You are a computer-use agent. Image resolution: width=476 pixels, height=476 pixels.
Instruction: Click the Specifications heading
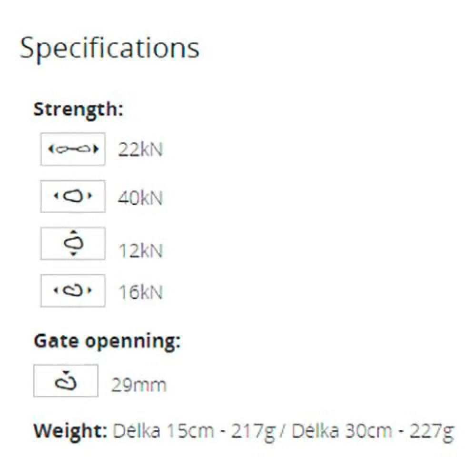[109, 48]
